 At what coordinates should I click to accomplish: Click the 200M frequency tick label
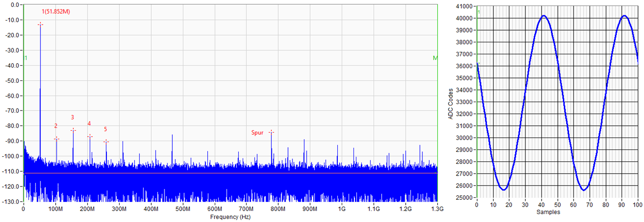(x=87, y=209)
